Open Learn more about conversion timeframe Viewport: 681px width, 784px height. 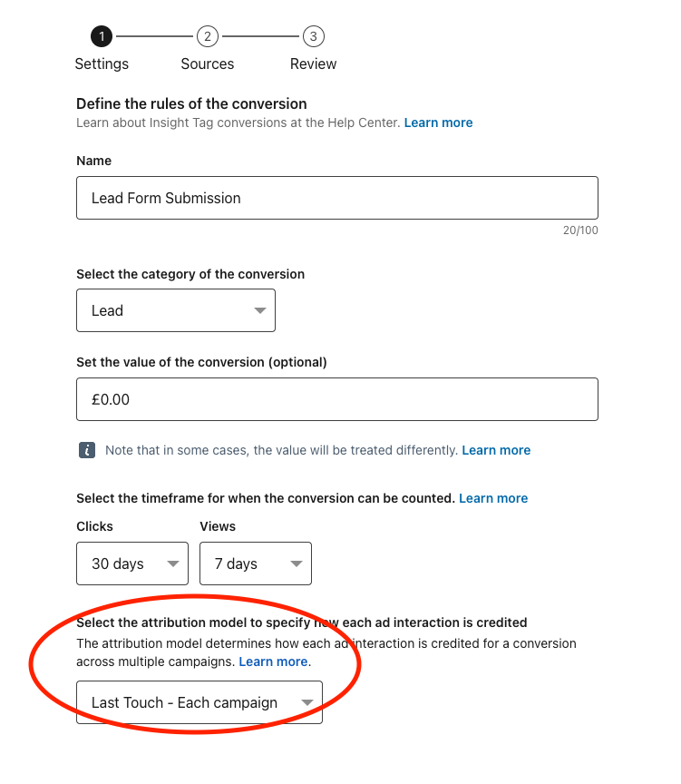[493, 498]
